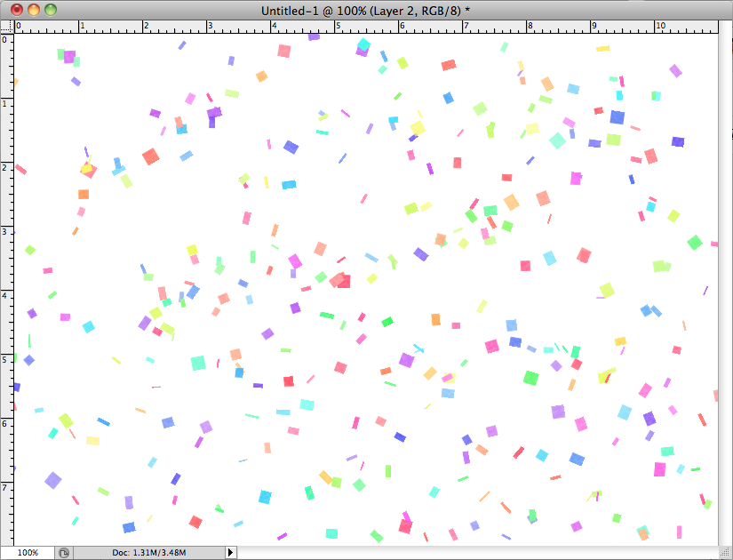This screenshot has height=560, width=733.
Task: Click the Version Cue status icon beside zoom field
Action: pos(62,552)
